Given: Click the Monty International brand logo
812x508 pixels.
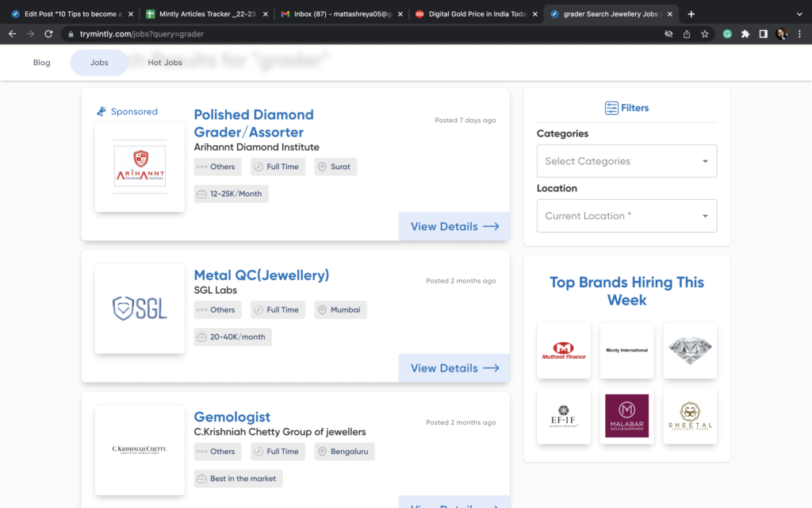Looking at the screenshot, I should 626,350.
